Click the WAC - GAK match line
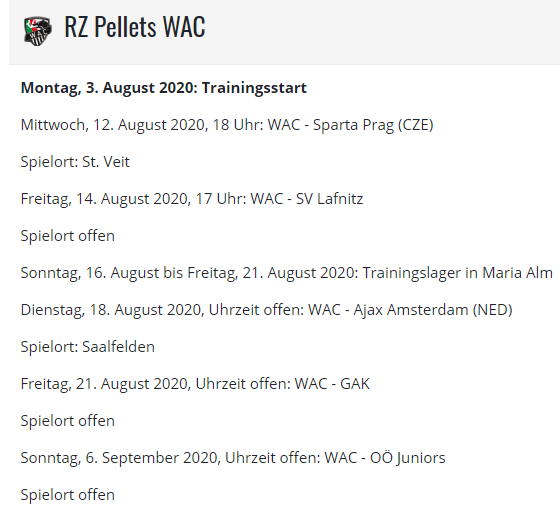 coord(195,384)
